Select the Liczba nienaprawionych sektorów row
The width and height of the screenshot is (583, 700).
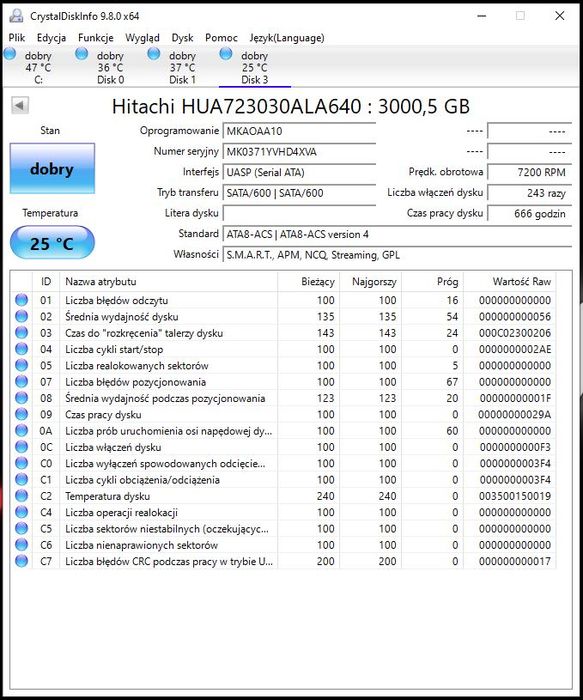point(283,545)
